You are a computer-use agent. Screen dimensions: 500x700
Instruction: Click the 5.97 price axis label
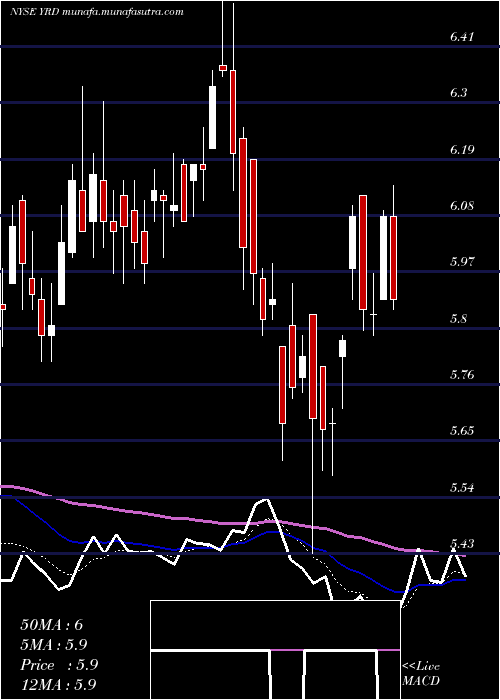click(462, 262)
